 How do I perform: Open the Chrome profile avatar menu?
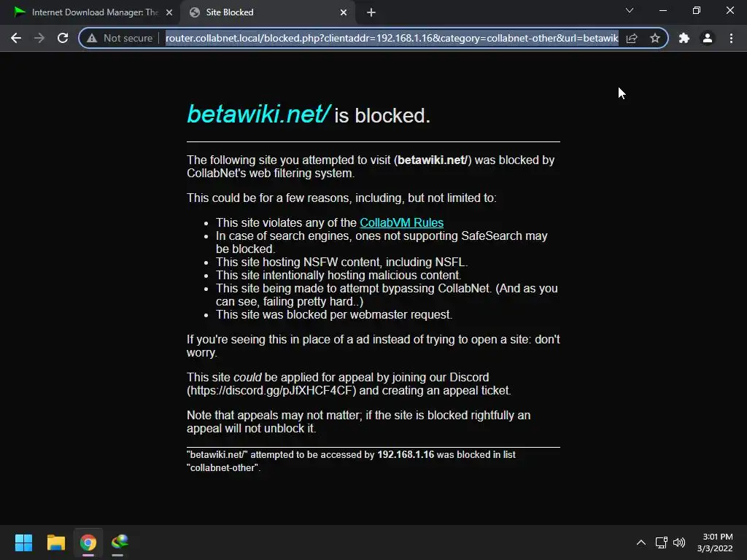pyautogui.click(x=708, y=38)
